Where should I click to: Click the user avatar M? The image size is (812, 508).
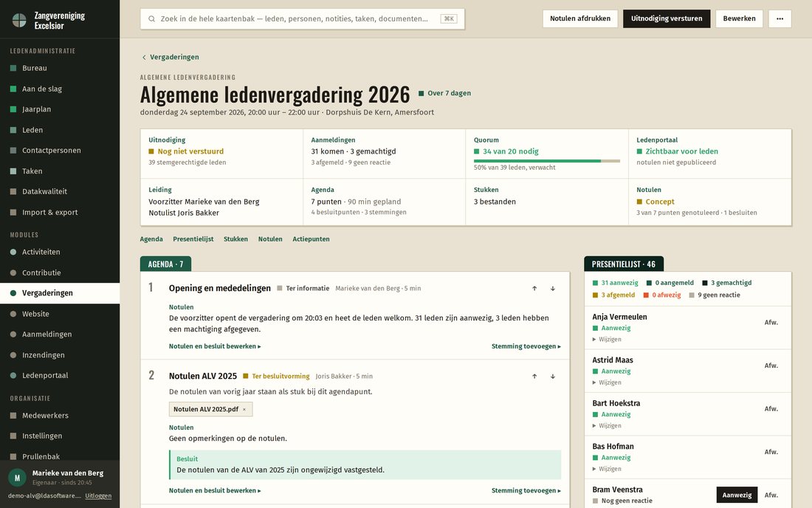coord(17,478)
